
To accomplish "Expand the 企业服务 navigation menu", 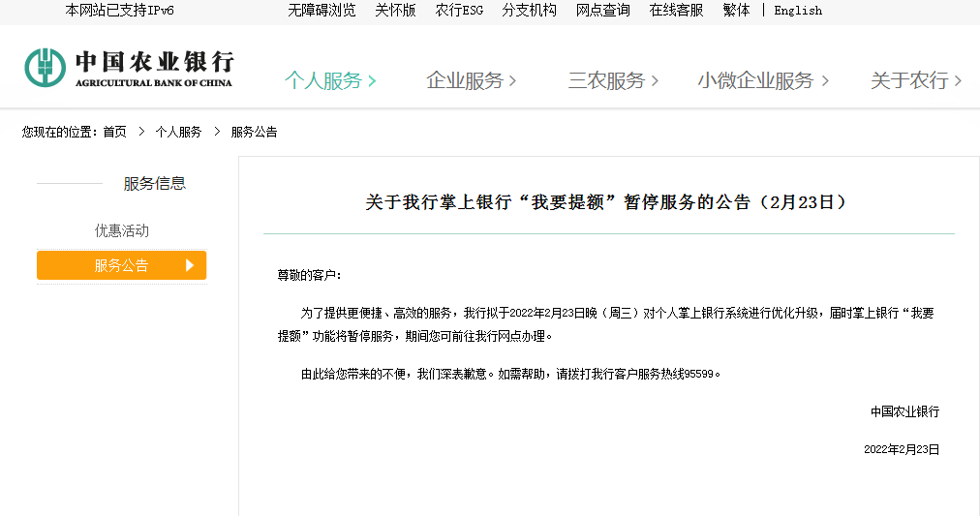I will tap(472, 81).
